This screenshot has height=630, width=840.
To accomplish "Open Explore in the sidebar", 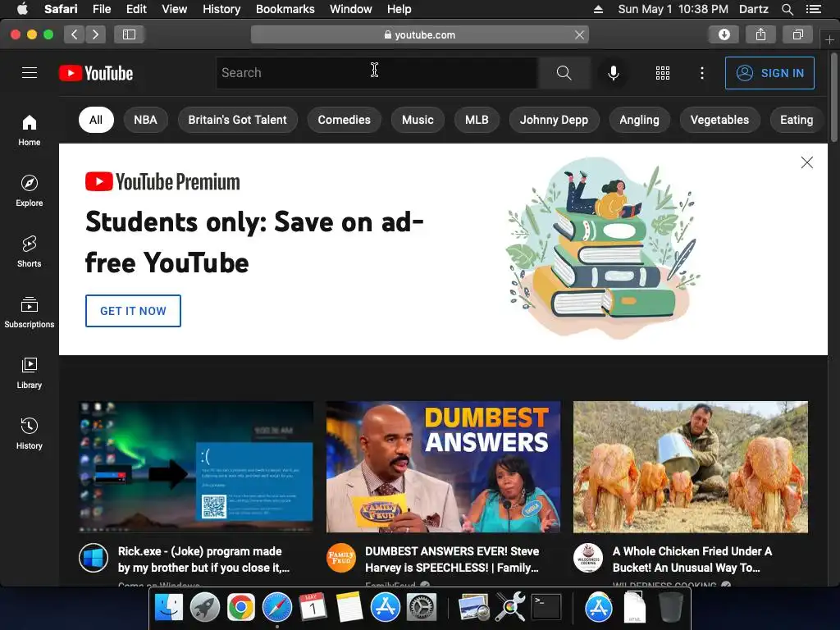I will pos(30,190).
